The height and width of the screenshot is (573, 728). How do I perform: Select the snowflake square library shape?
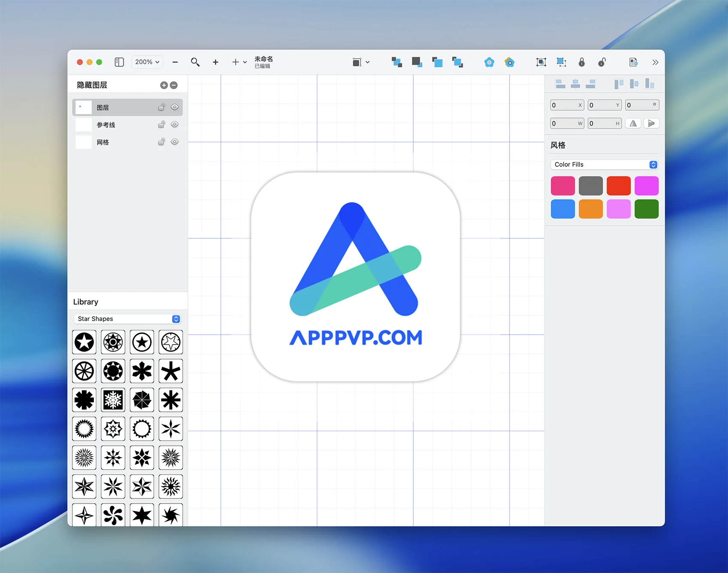[x=113, y=400]
